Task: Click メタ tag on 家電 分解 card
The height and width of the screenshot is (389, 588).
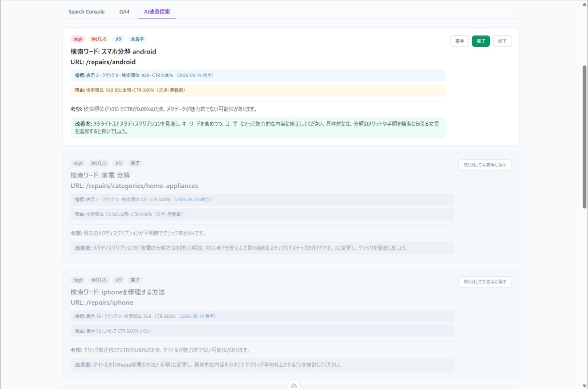Action: pos(119,163)
